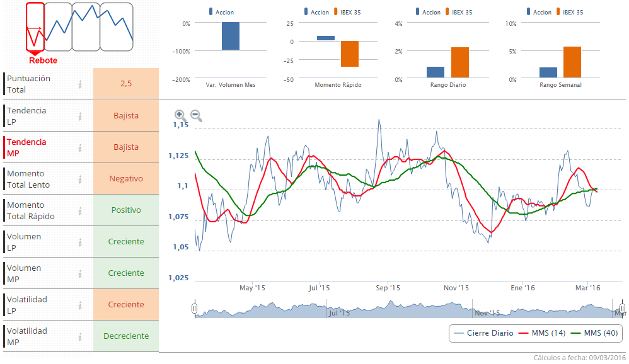
Task: Open info icon for Momento Total Lento
Action: [80, 179]
